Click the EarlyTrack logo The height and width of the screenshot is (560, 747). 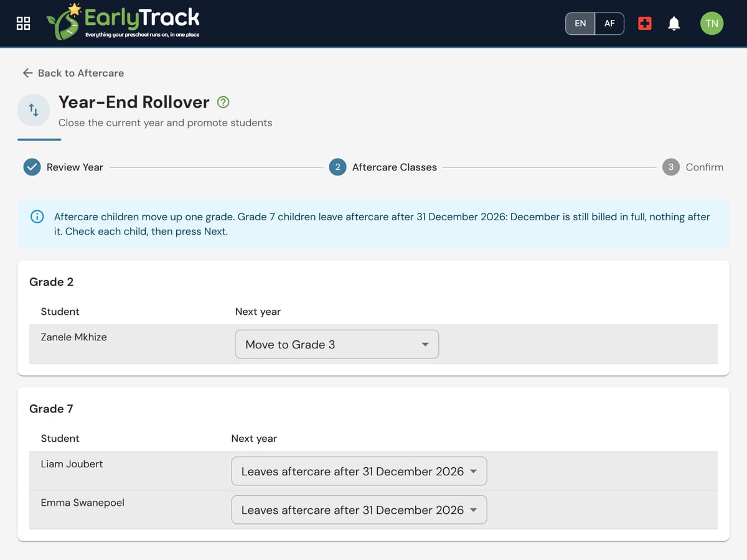(123, 22)
